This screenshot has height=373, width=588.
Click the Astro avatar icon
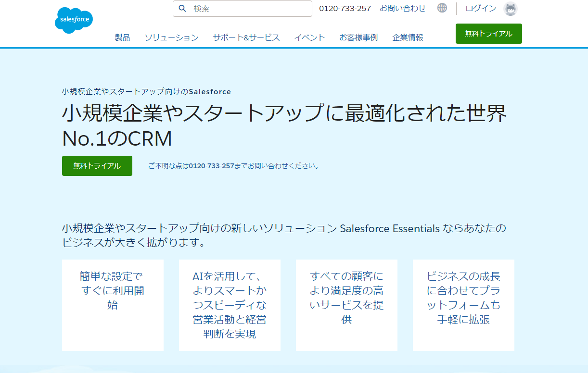510,9
